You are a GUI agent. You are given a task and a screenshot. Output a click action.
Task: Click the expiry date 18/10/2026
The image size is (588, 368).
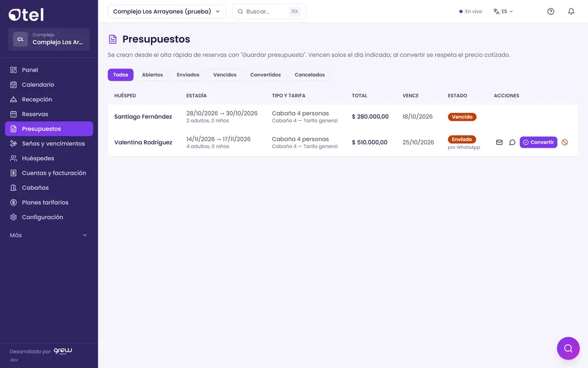[417, 117]
